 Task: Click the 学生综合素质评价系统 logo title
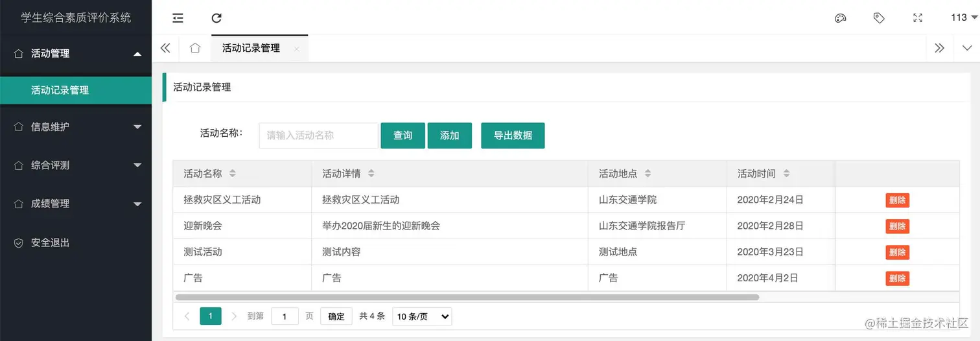click(76, 18)
